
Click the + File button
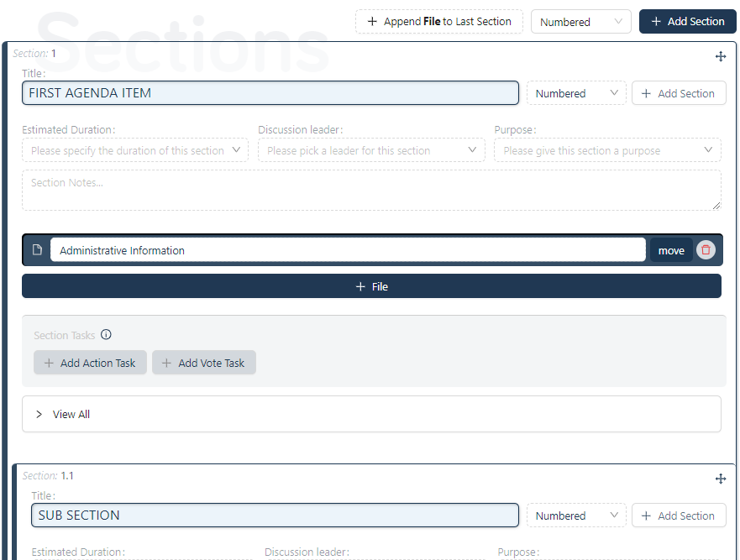point(371,286)
